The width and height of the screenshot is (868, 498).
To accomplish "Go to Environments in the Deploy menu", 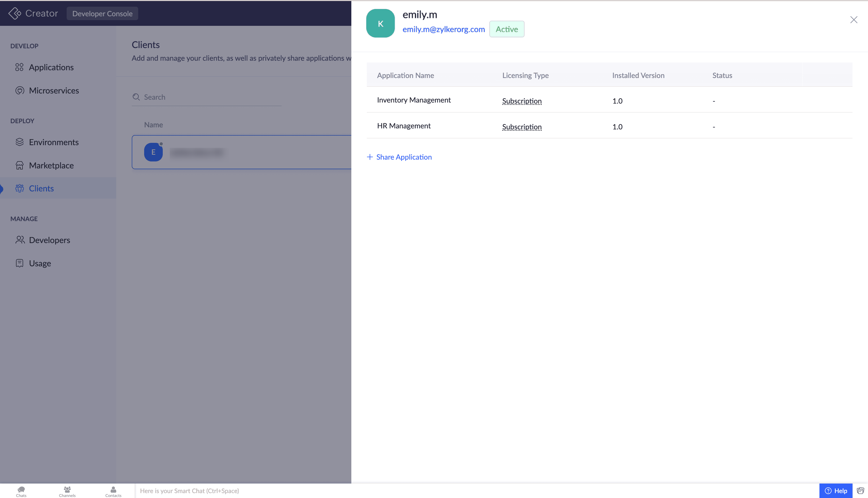I will pyautogui.click(x=54, y=142).
